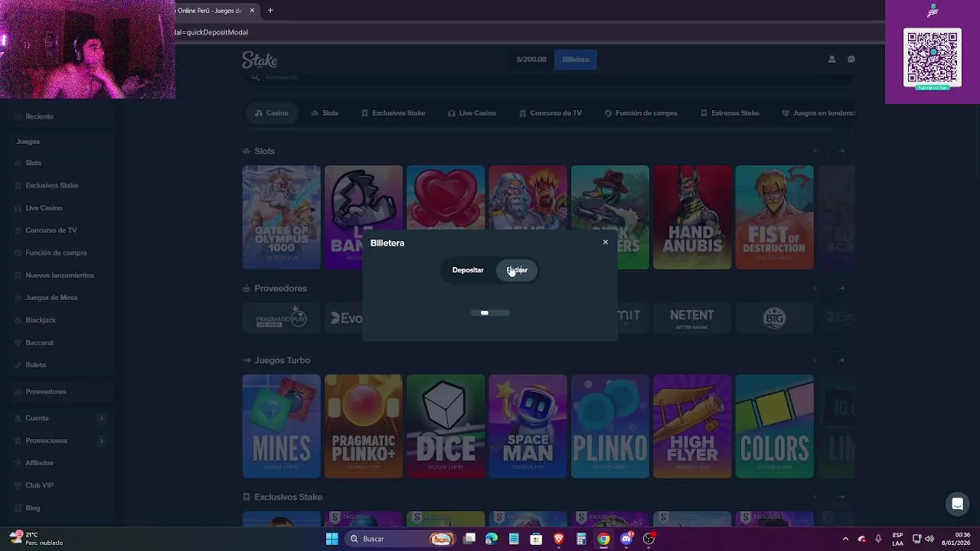Screen dimensions: 980x551
Task: Click the Stake logo
Action: 260,60
